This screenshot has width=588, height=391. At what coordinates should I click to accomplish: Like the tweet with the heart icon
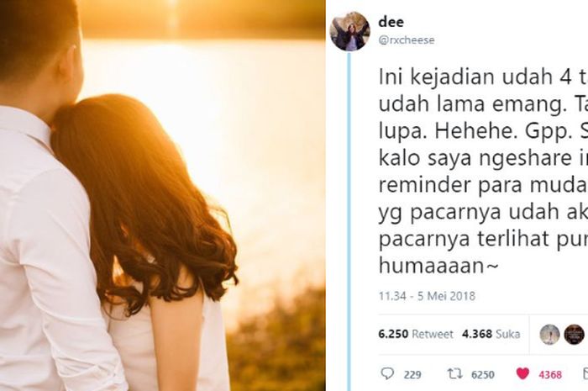click(x=522, y=373)
